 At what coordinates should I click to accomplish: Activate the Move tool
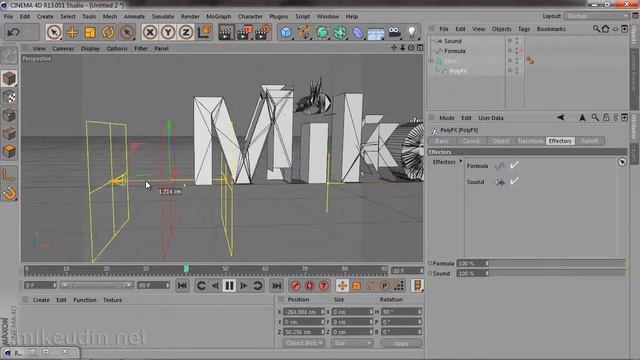point(72,32)
